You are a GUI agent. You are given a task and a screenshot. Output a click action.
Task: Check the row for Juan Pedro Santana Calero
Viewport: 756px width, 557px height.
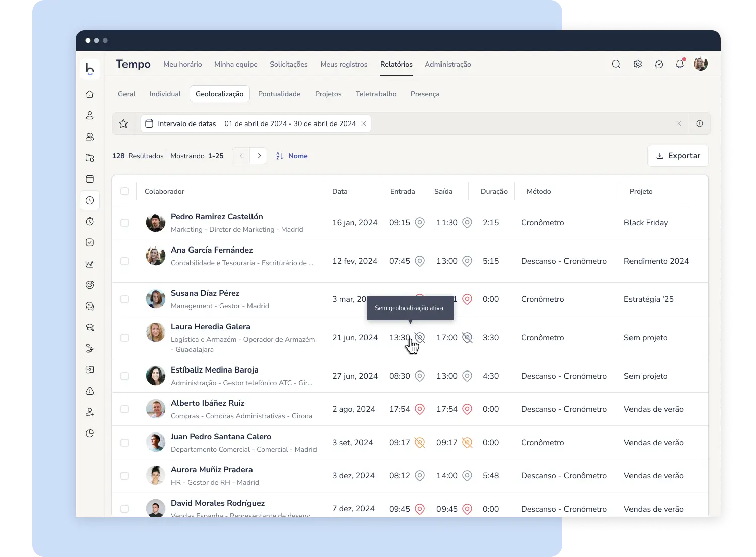pyautogui.click(x=124, y=443)
